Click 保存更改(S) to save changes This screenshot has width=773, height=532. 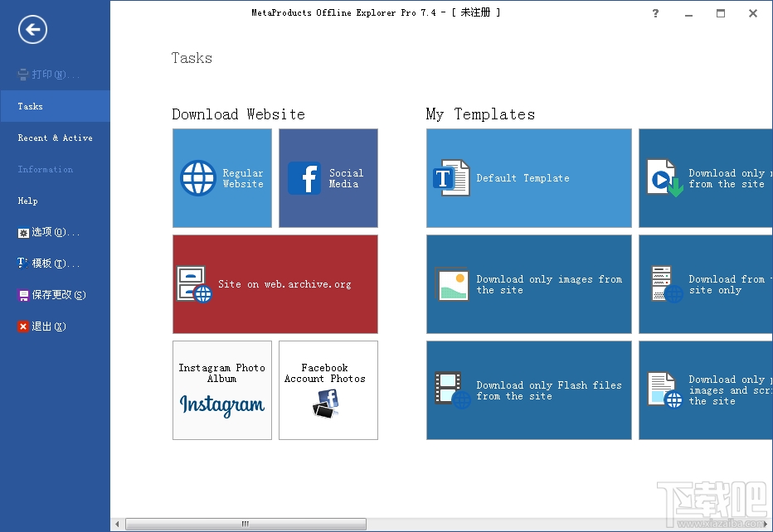click(54, 295)
